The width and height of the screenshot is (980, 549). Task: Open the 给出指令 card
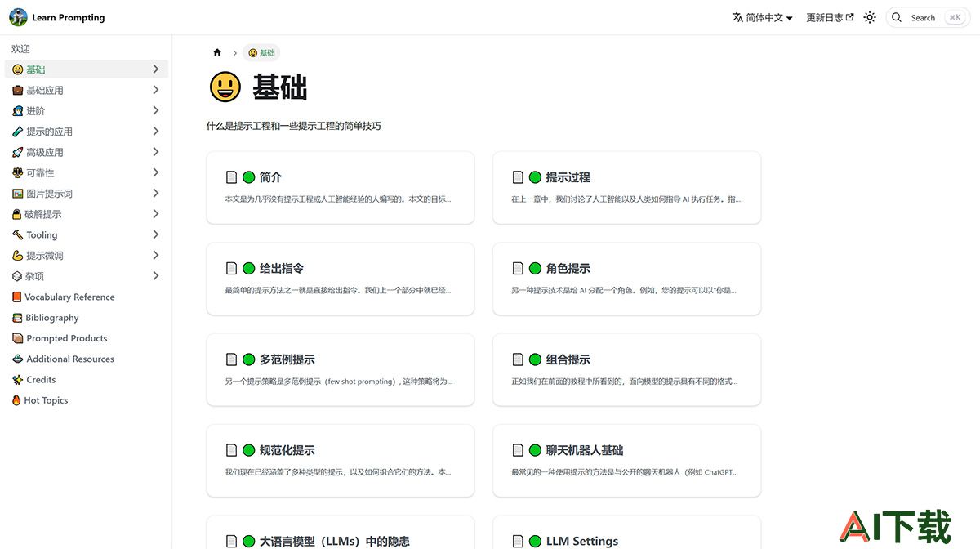341,279
